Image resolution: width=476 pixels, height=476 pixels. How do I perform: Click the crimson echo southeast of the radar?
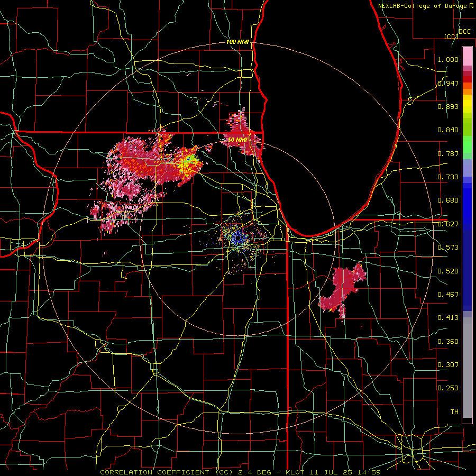342,288
